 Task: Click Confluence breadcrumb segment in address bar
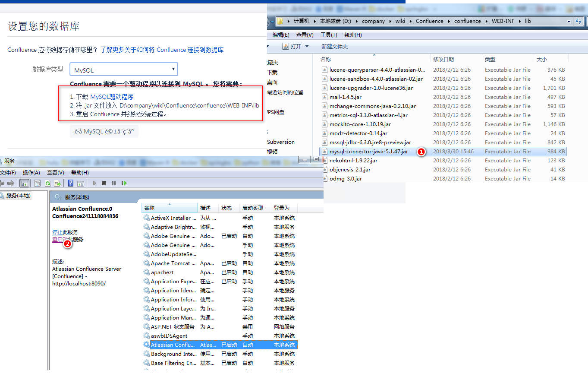[429, 21]
